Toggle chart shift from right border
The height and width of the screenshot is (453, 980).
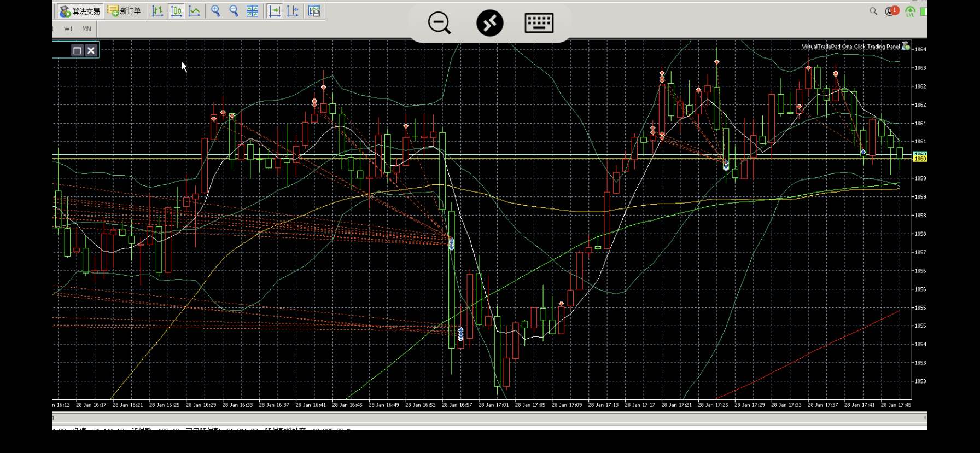293,11
